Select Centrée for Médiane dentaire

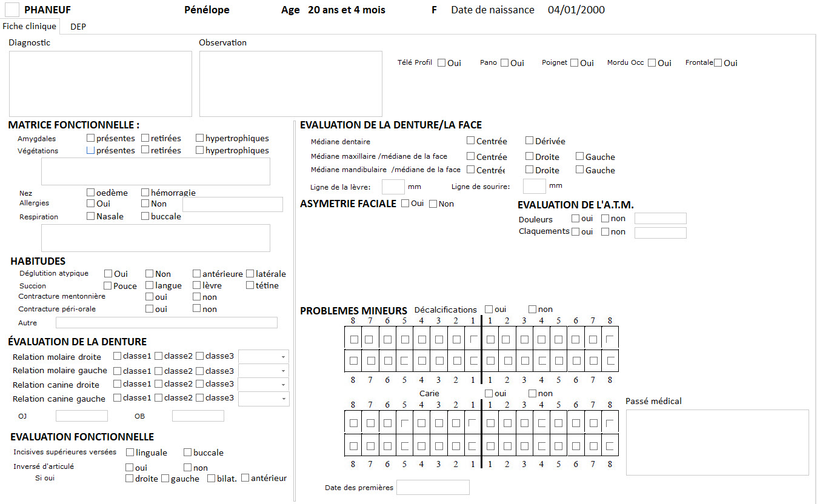pyautogui.click(x=470, y=140)
